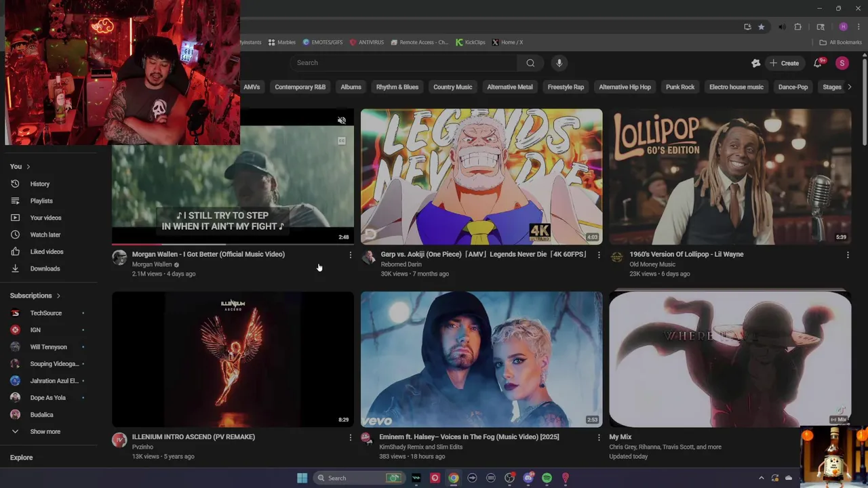
Task: Open the Downloads arrow icon in the sidebar
Action: tap(15, 268)
